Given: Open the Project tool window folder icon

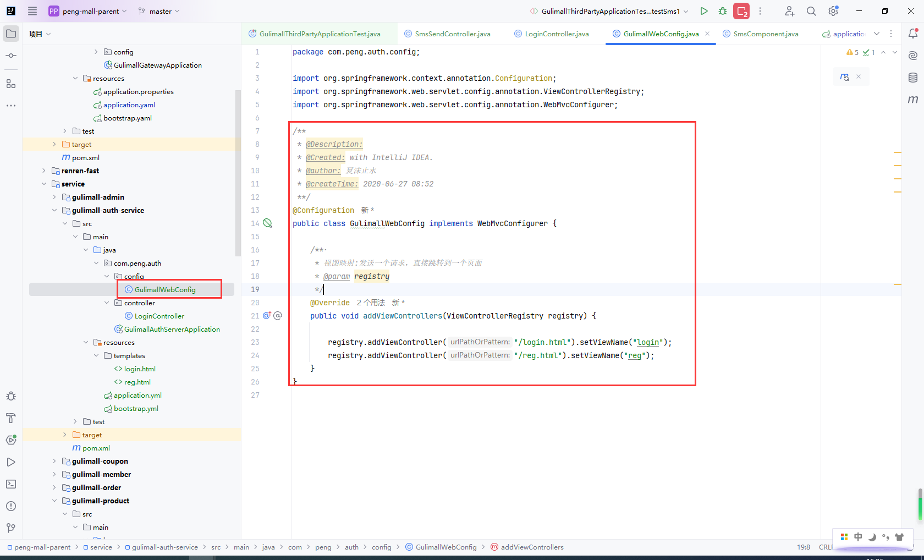Looking at the screenshot, I should [11, 34].
